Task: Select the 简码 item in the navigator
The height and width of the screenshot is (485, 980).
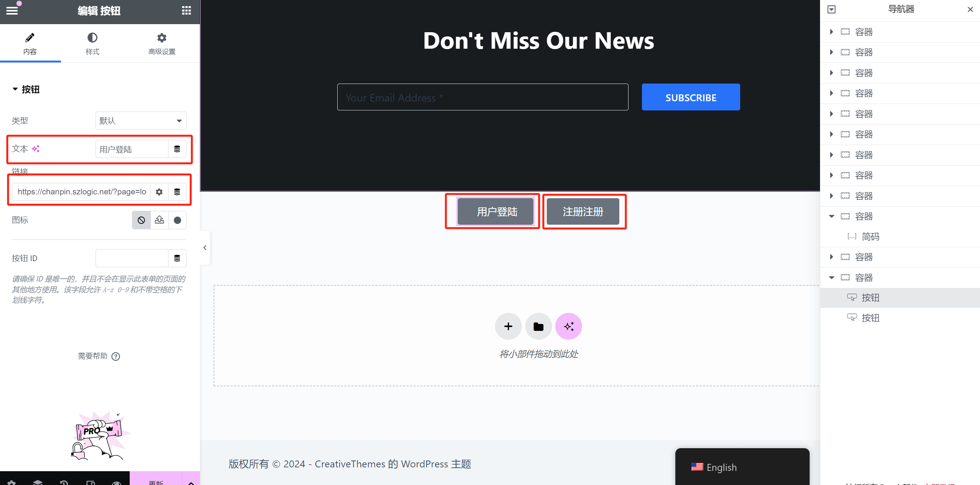Action: [x=900, y=237]
